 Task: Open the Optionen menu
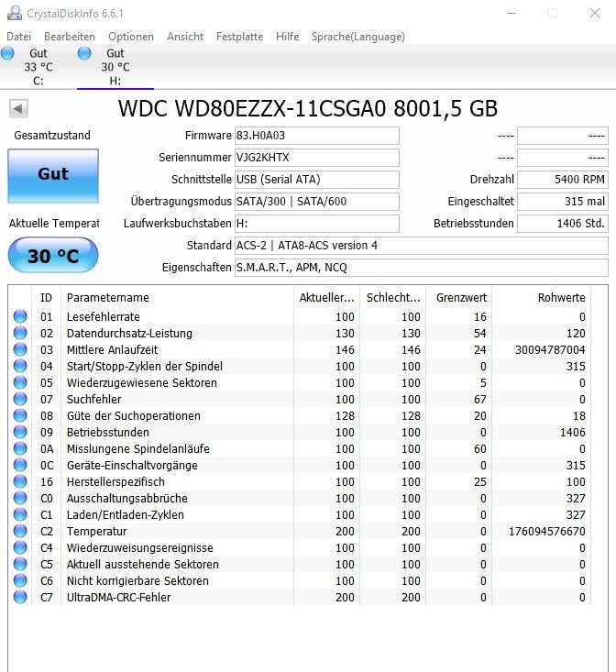(x=131, y=37)
